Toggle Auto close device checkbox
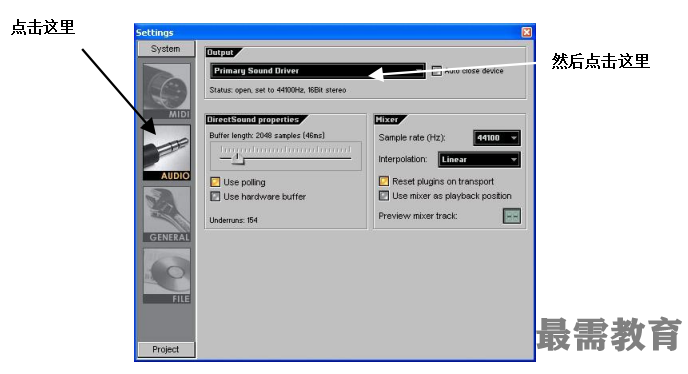688x374 pixels. (437, 71)
